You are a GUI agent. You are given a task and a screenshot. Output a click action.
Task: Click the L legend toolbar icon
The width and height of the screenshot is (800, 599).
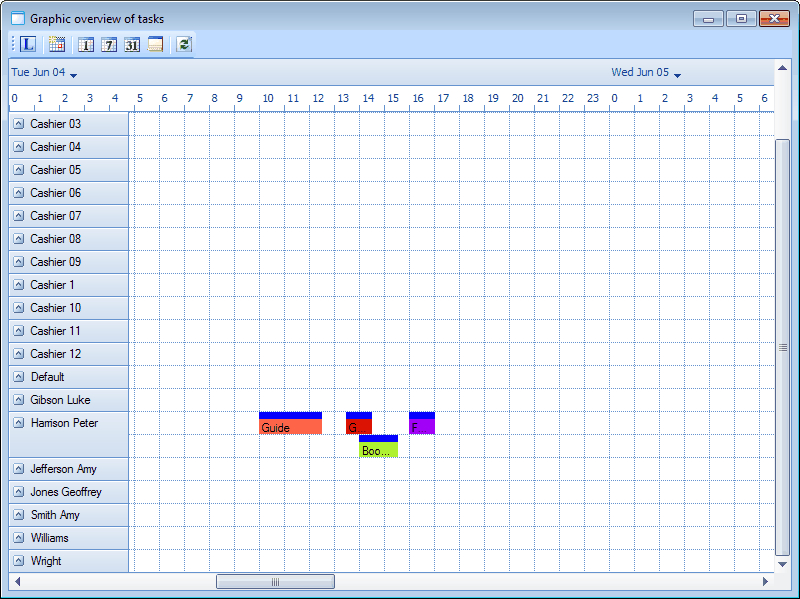pos(27,44)
